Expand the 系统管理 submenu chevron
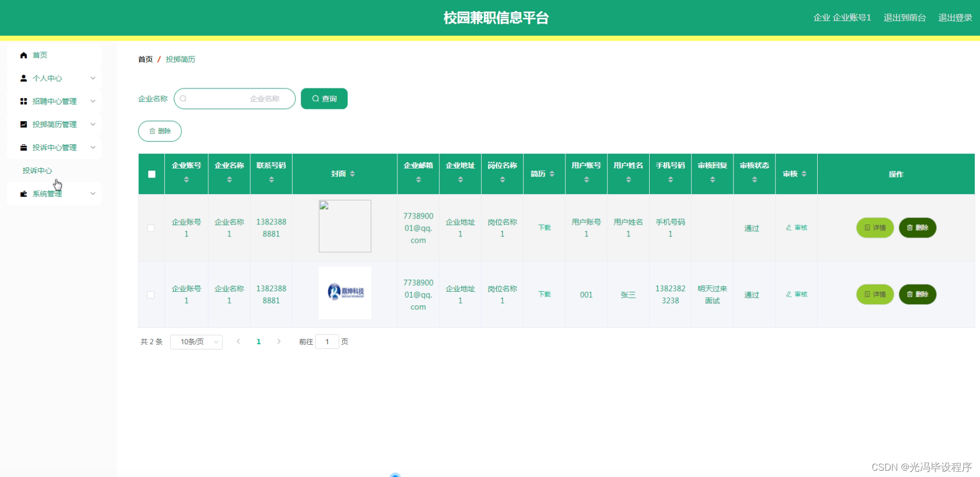 (93, 193)
